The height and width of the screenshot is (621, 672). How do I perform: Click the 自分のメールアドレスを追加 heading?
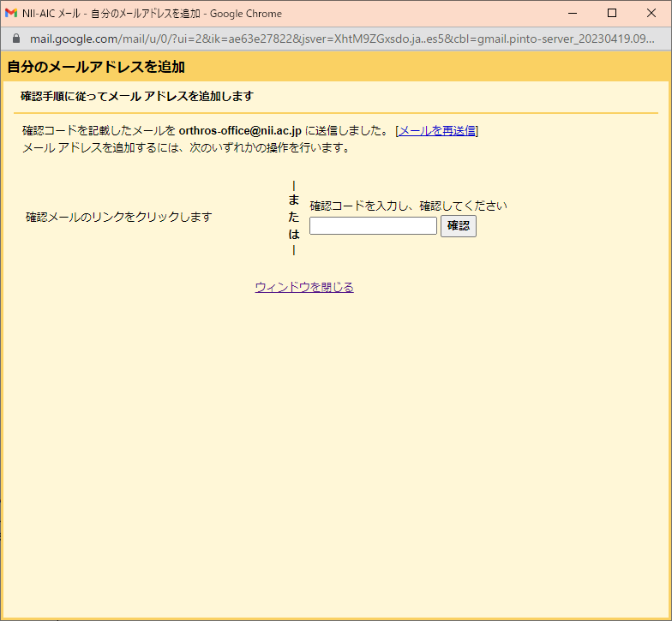(96, 67)
